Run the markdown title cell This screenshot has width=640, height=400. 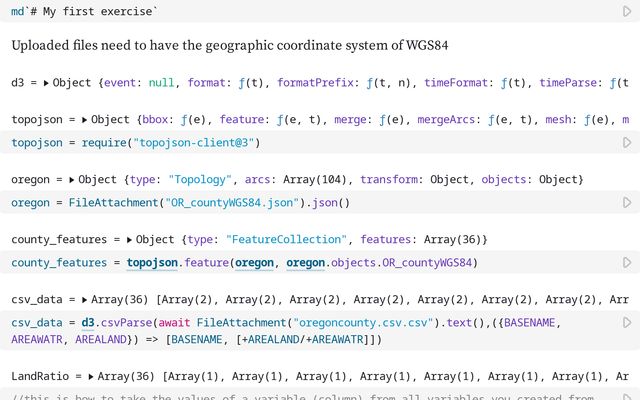coord(626,11)
